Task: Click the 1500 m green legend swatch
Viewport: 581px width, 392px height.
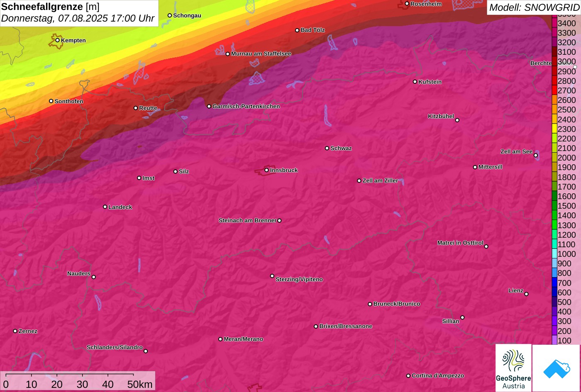Action: click(x=554, y=206)
